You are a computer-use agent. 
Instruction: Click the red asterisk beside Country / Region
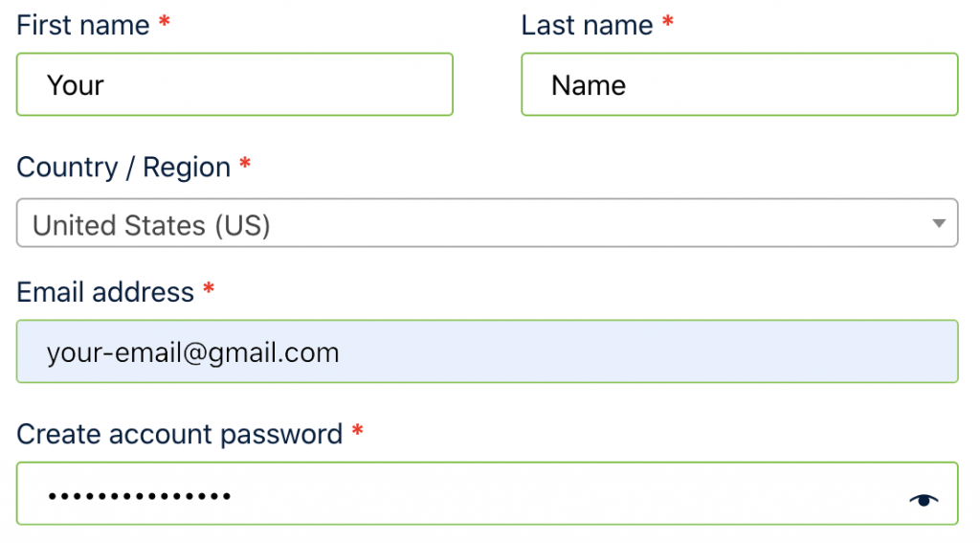(x=245, y=165)
